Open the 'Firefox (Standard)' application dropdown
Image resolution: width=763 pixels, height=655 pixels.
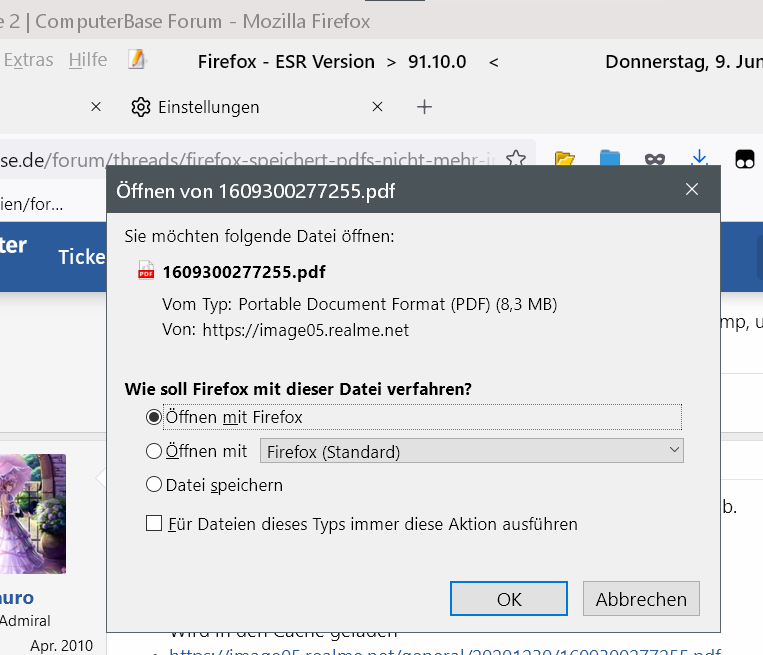[472, 451]
